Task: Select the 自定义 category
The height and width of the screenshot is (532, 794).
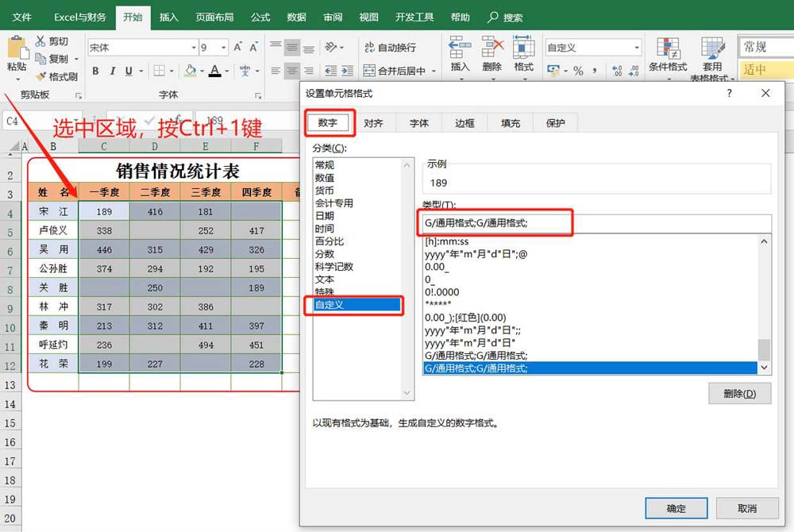Action: (358, 305)
